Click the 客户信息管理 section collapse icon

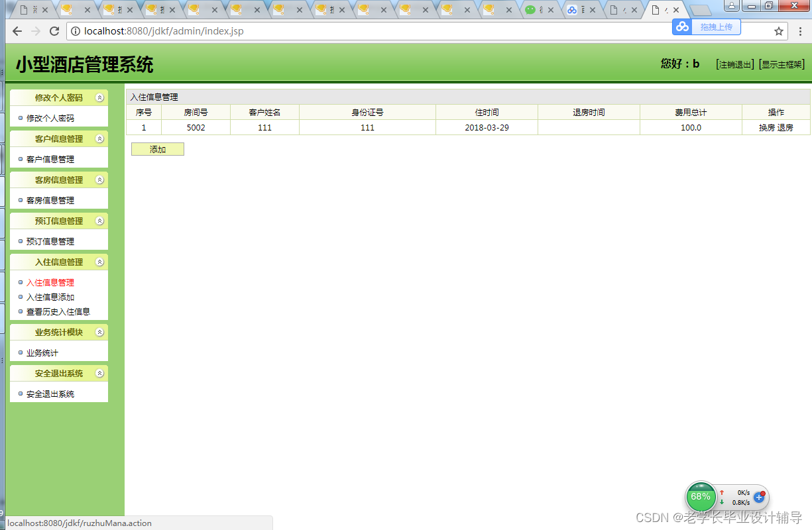[100, 138]
